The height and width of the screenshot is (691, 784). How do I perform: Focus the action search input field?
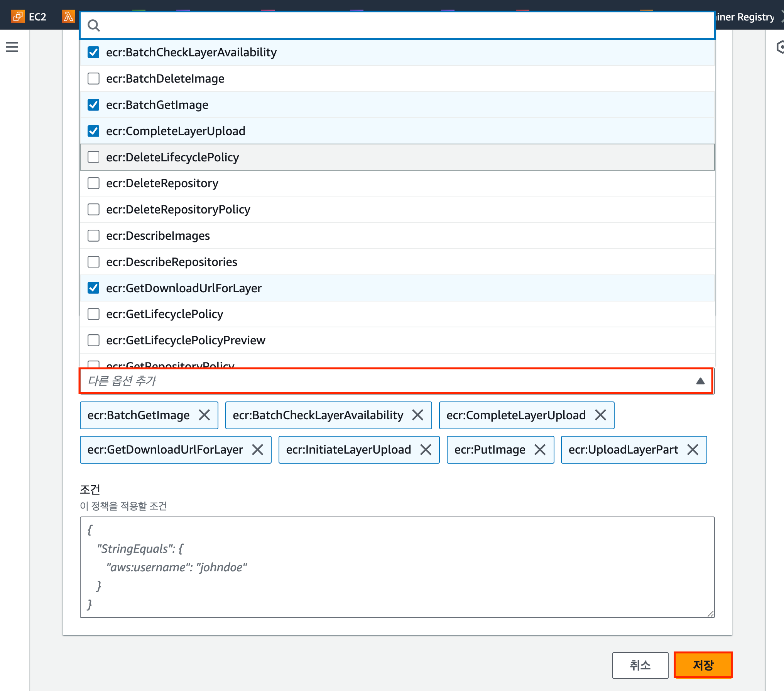coord(401,26)
